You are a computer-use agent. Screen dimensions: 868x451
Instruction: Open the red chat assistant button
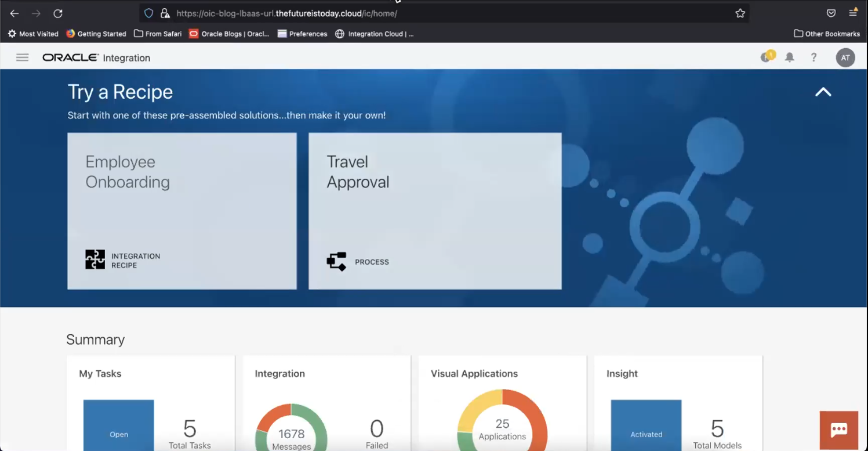coord(838,430)
